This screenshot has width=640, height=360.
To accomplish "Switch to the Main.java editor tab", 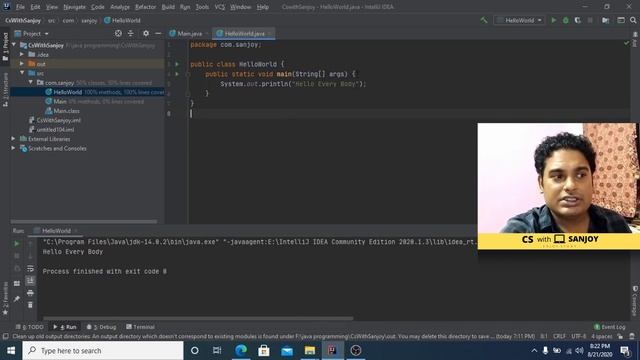I will pyautogui.click(x=189, y=33).
